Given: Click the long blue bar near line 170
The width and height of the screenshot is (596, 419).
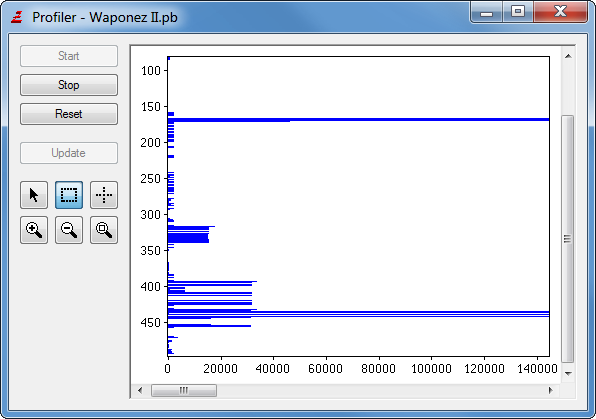Looking at the screenshot, I should [358, 120].
